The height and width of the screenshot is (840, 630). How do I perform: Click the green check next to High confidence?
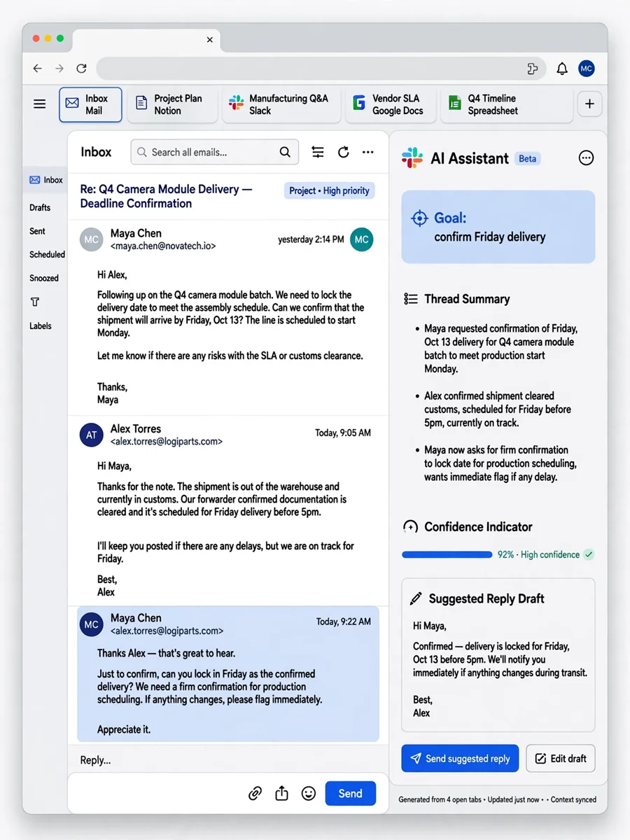589,554
